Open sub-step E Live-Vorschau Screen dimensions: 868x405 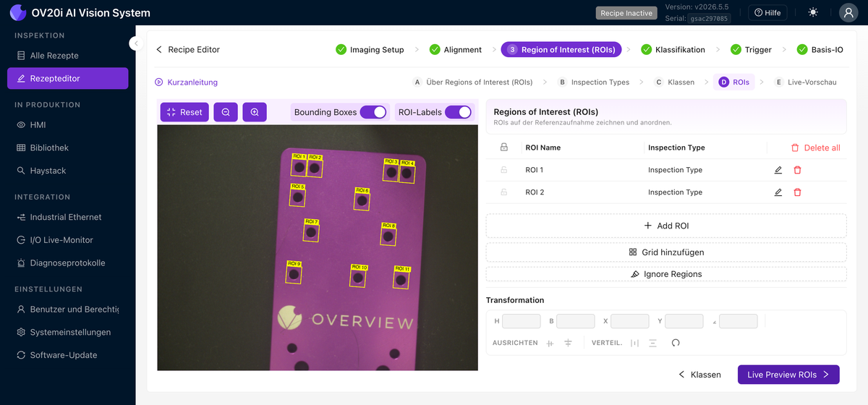pos(805,82)
